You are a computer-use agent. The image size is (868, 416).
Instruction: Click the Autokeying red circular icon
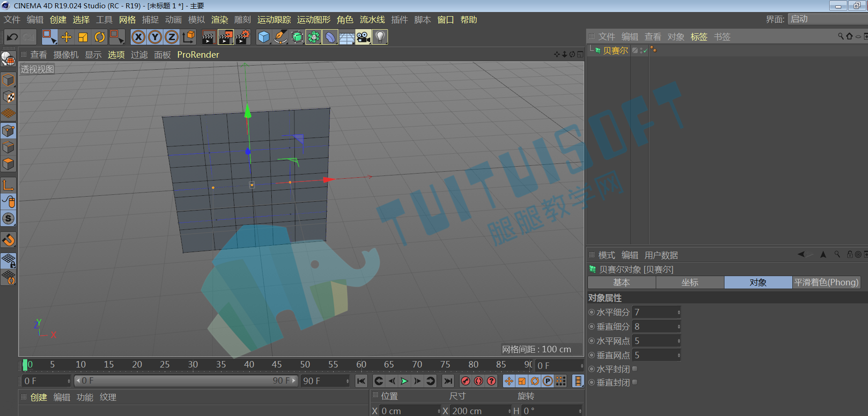tap(479, 381)
